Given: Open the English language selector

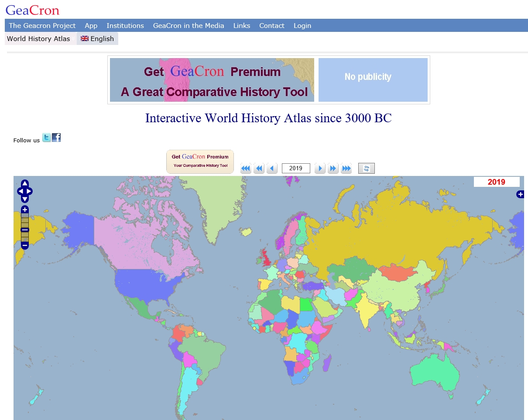Looking at the screenshot, I should tap(97, 39).
